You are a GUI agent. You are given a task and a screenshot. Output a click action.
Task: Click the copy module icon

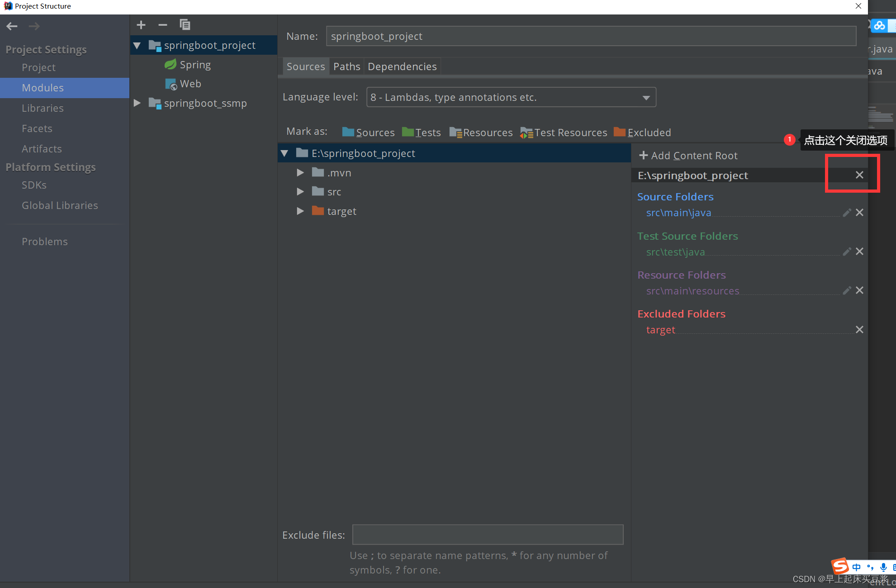185,25
